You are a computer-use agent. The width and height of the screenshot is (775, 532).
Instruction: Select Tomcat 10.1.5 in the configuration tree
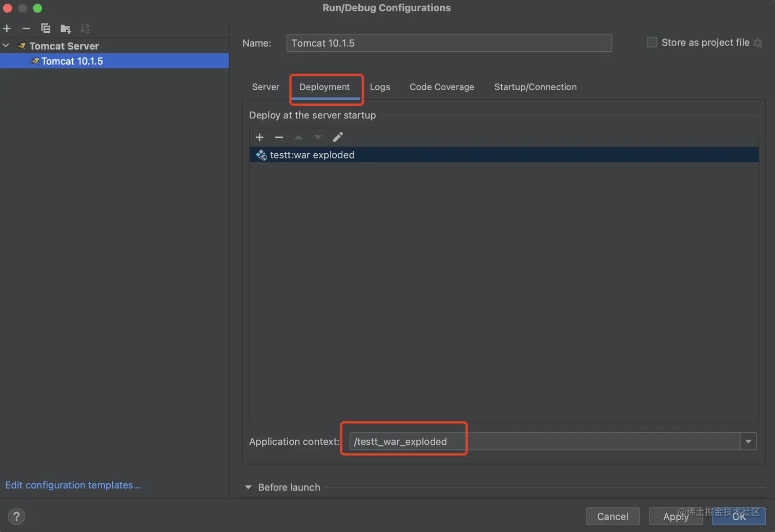tap(72, 61)
